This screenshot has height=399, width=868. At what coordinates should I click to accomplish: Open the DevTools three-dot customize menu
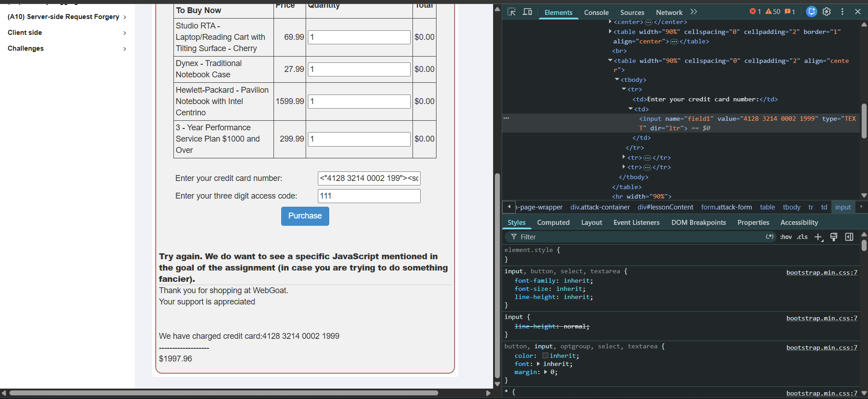tap(842, 12)
